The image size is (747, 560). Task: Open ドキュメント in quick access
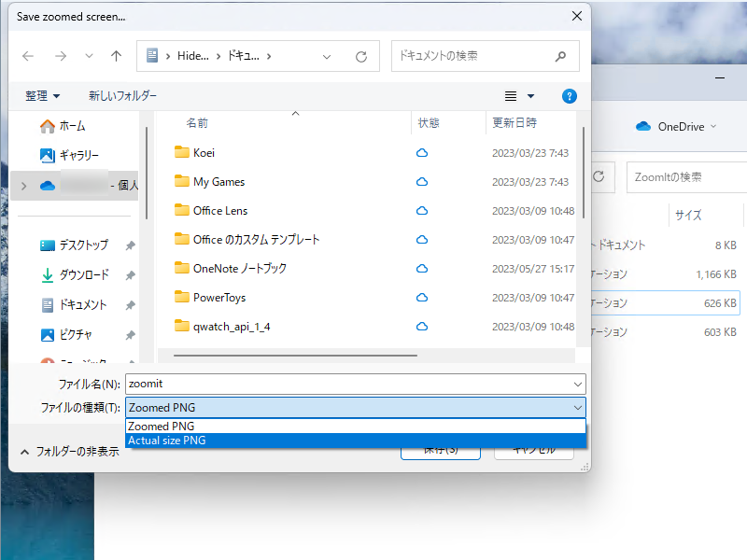pyautogui.click(x=74, y=305)
